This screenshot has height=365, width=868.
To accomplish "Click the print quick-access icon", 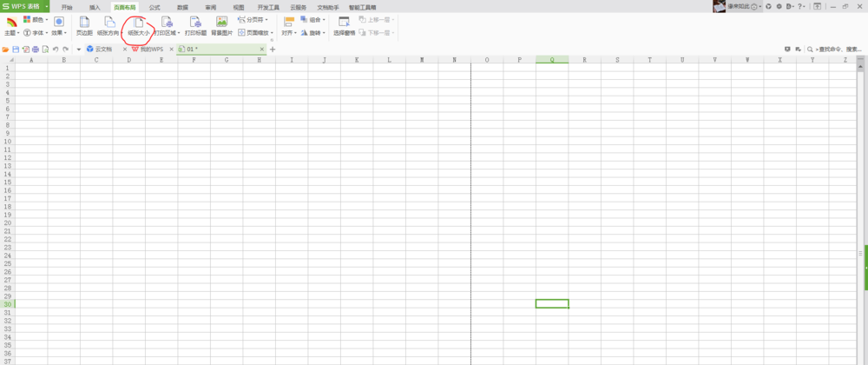I will coord(36,50).
